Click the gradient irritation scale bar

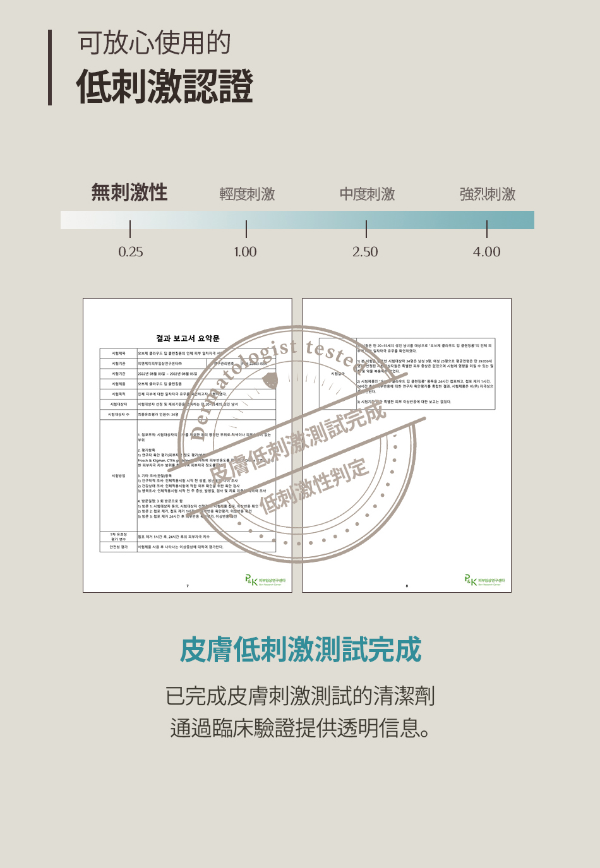297,220
